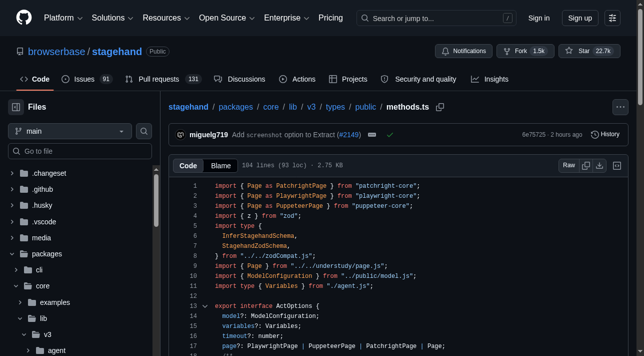Collapse the Files side panel

[16, 107]
